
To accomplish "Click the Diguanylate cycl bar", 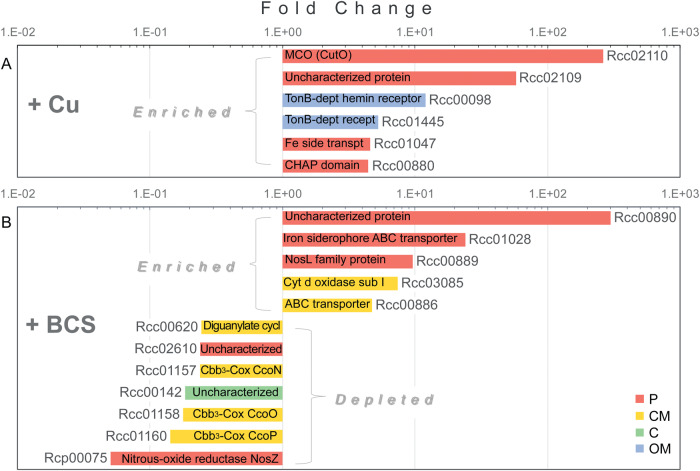I will click(x=242, y=327).
